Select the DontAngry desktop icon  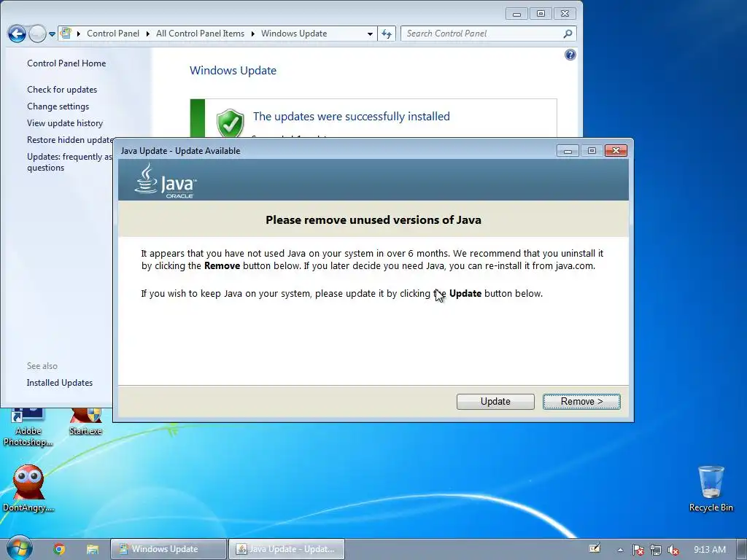pos(28,489)
